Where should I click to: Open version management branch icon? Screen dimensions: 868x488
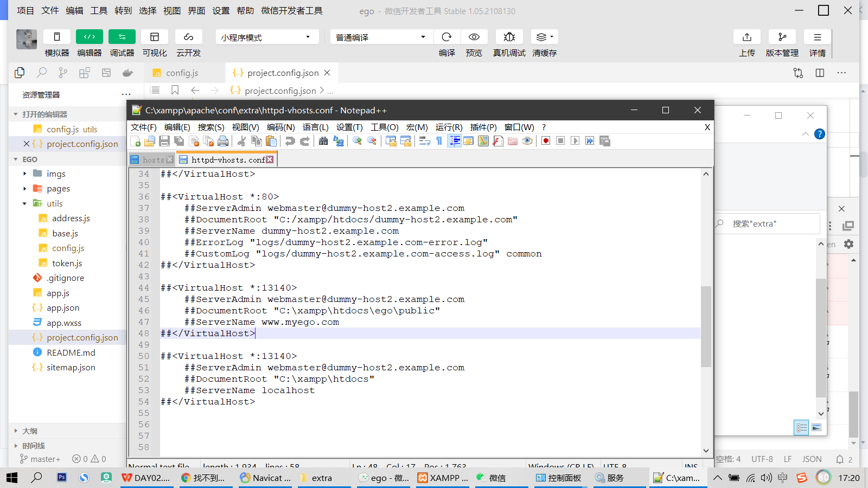point(782,37)
